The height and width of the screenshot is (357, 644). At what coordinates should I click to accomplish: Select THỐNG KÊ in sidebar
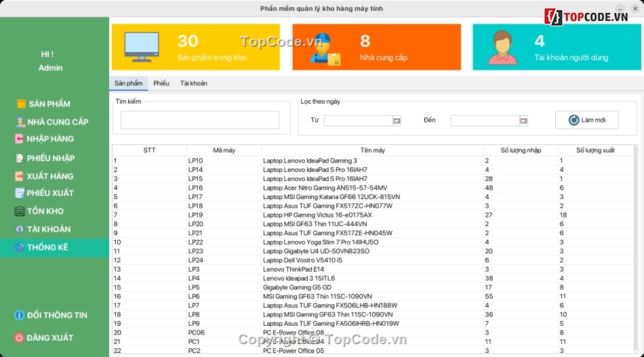tap(54, 247)
